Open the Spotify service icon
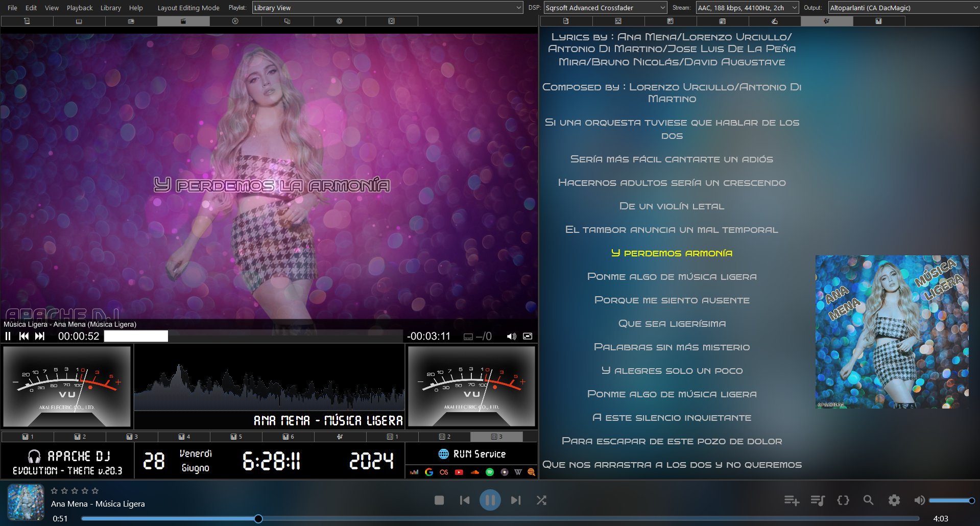The image size is (980, 526). (x=490, y=472)
